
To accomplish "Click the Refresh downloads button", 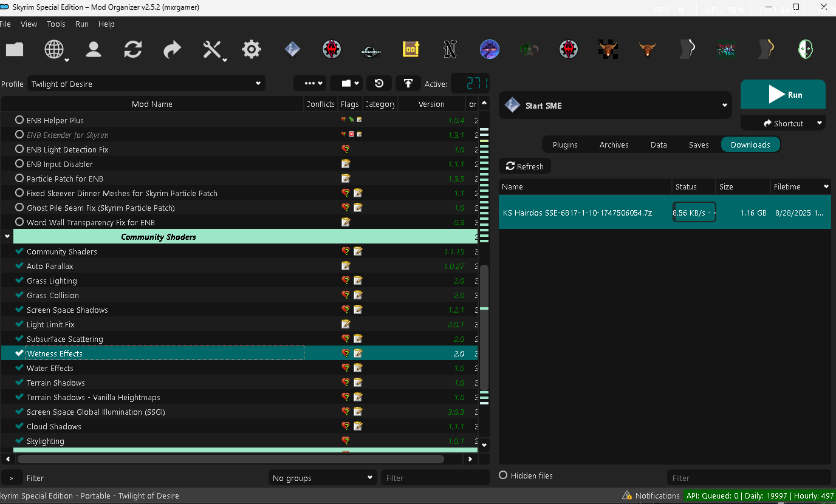I will pyautogui.click(x=525, y=166).
